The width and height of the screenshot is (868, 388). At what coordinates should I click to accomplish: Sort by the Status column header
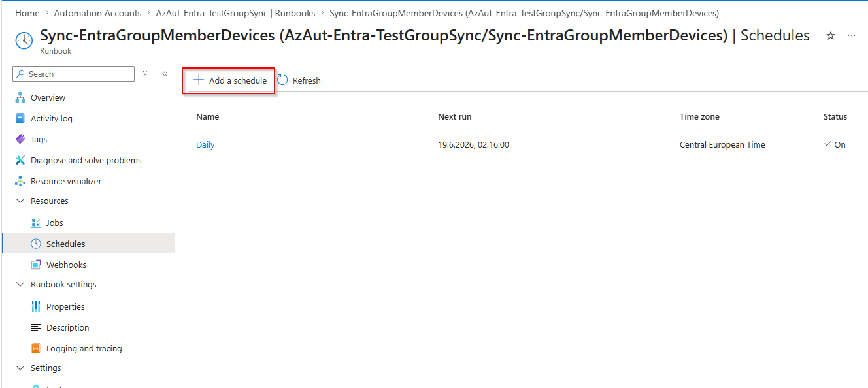835,117
